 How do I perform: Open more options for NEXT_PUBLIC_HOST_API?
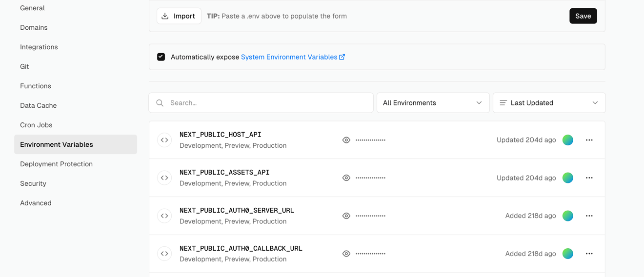(589, 140)
